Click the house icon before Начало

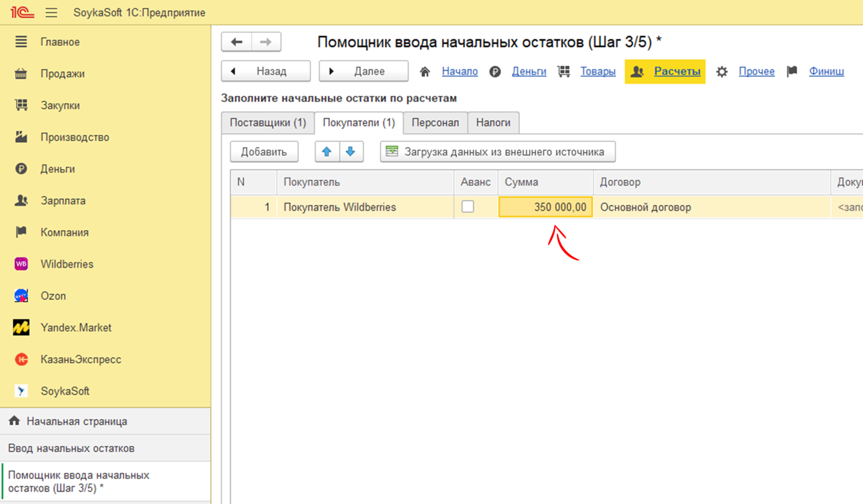[x=425, y=72]
